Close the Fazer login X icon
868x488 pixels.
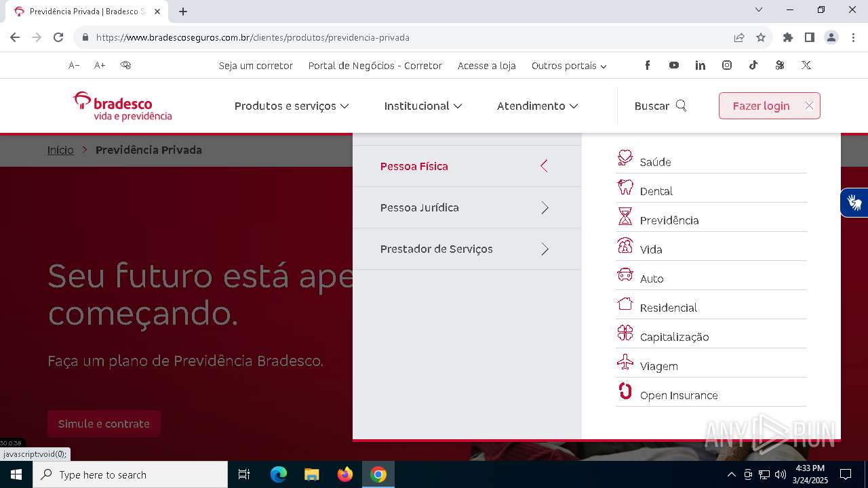(808, 106)
